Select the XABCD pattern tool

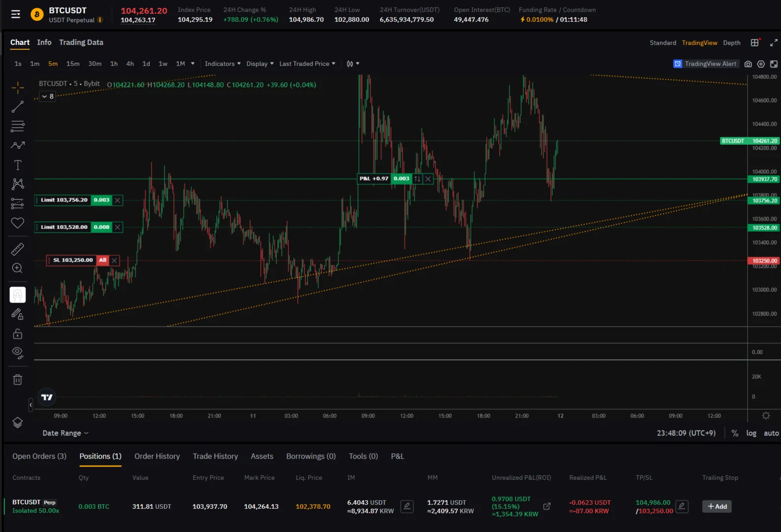point(18,184)
